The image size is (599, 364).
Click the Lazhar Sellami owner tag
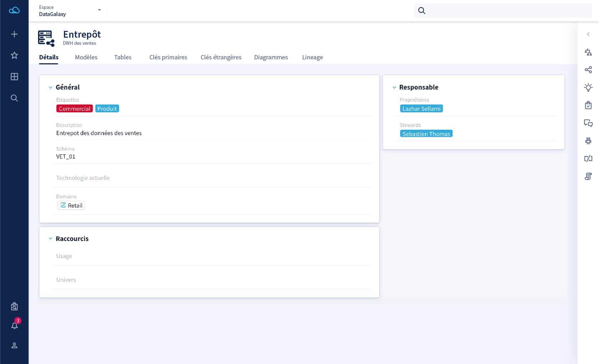click(421, 109)
